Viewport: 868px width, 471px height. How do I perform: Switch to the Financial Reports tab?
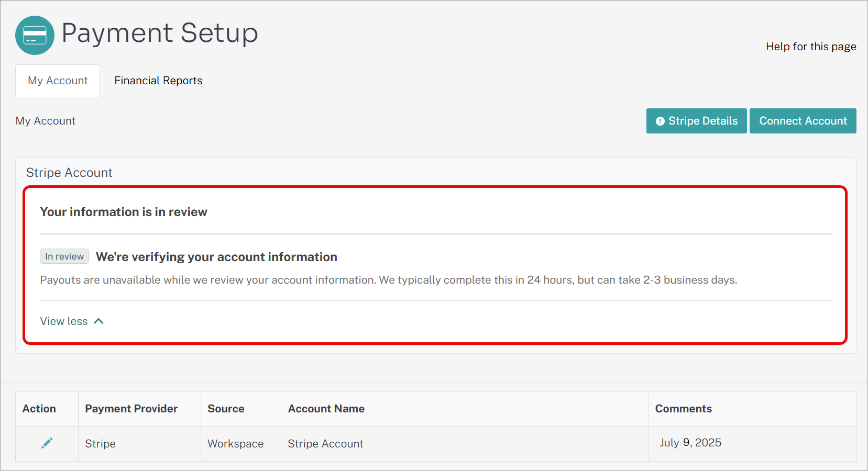[158, 81]
